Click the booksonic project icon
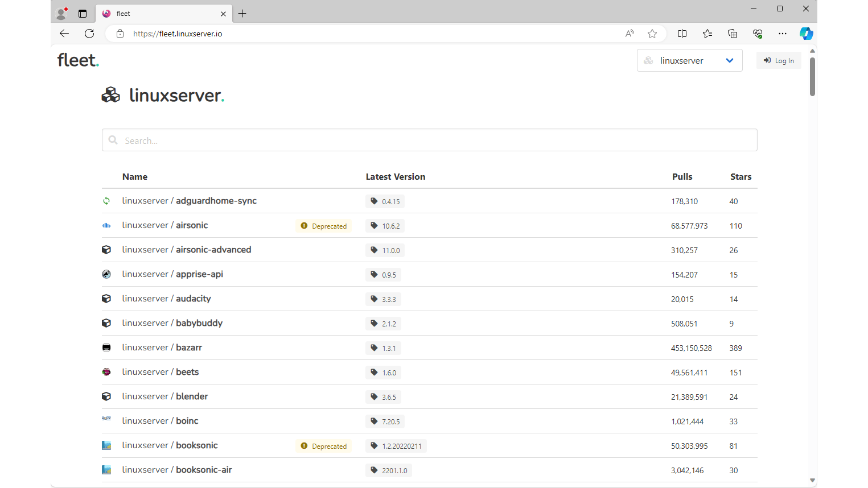The height and width of the screenshot is (488, 868). click(x=106, y=445)
